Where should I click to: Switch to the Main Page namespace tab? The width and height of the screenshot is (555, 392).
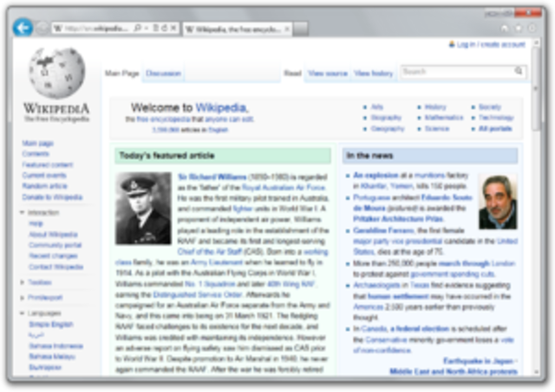click(x=122, y=74)
